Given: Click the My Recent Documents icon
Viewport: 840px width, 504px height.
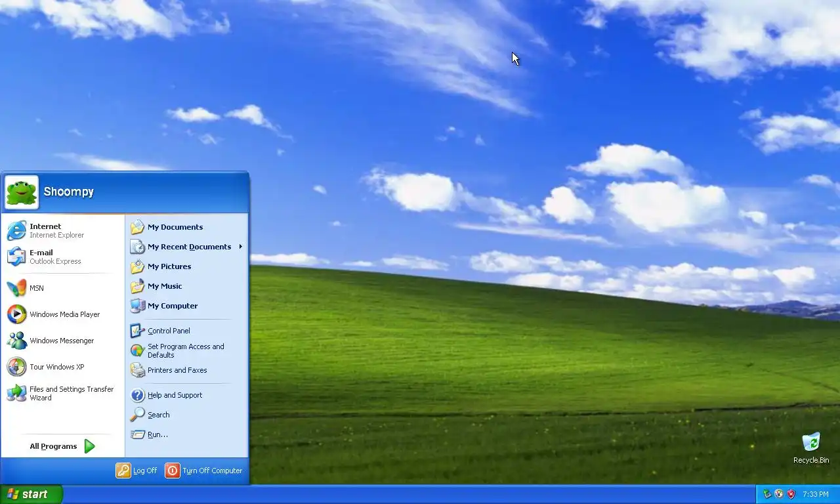Looking at the screenshot, I should click(x=137, y=247).
